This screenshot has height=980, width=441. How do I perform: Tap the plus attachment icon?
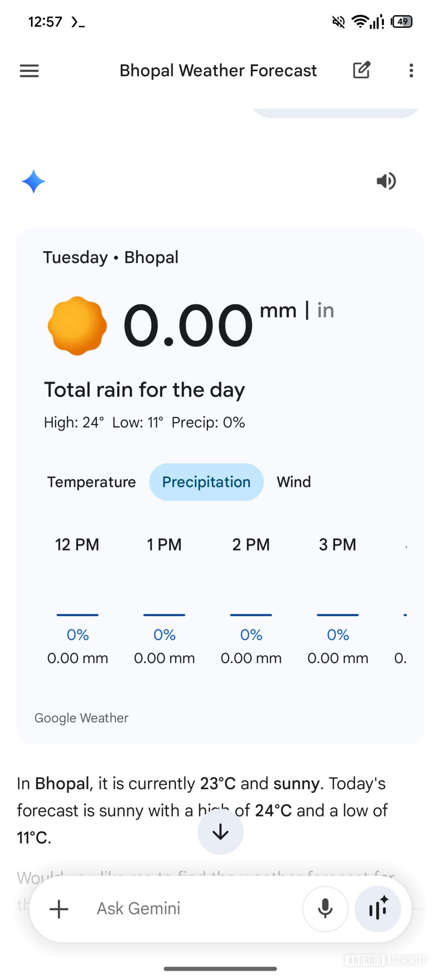59,909
